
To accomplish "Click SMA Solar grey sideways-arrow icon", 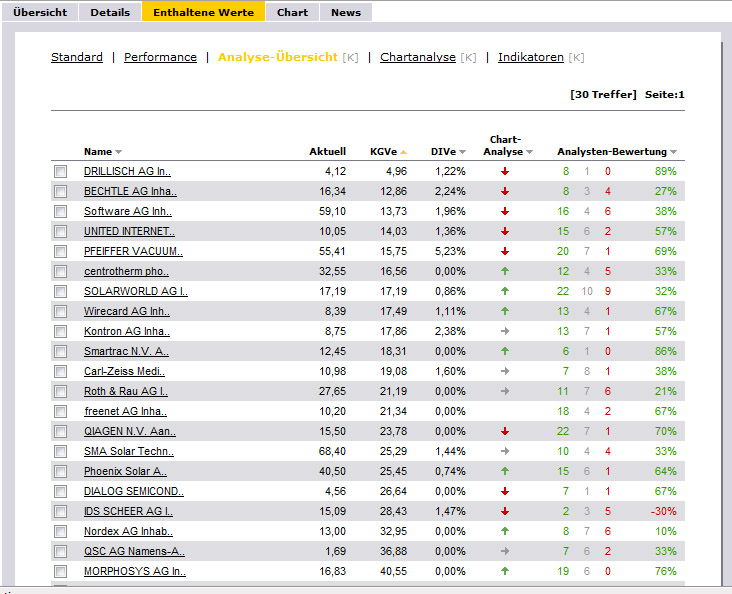I will click(505, 451).
